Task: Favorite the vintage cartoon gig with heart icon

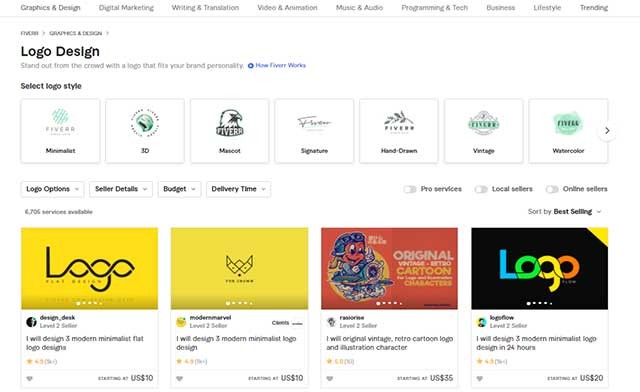Action: 330,379
